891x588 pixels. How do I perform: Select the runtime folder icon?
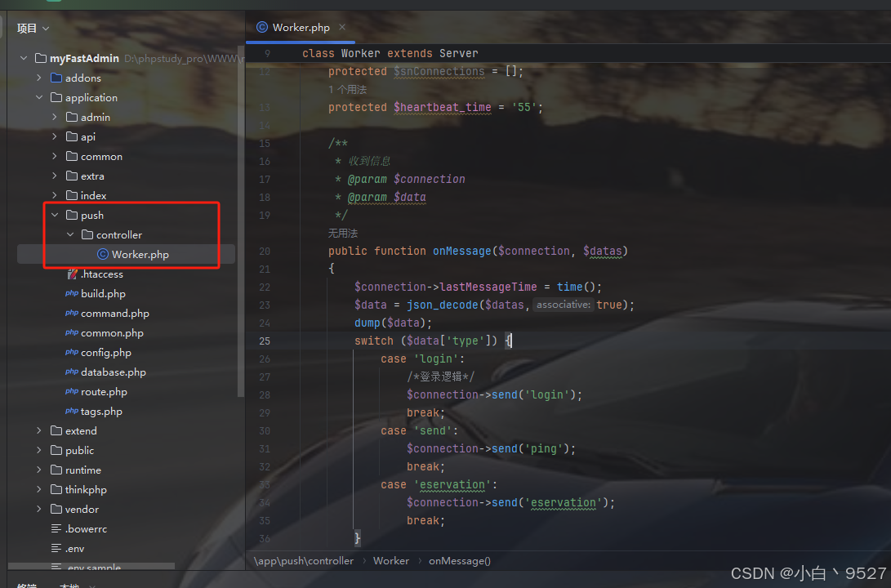[56, 470]
